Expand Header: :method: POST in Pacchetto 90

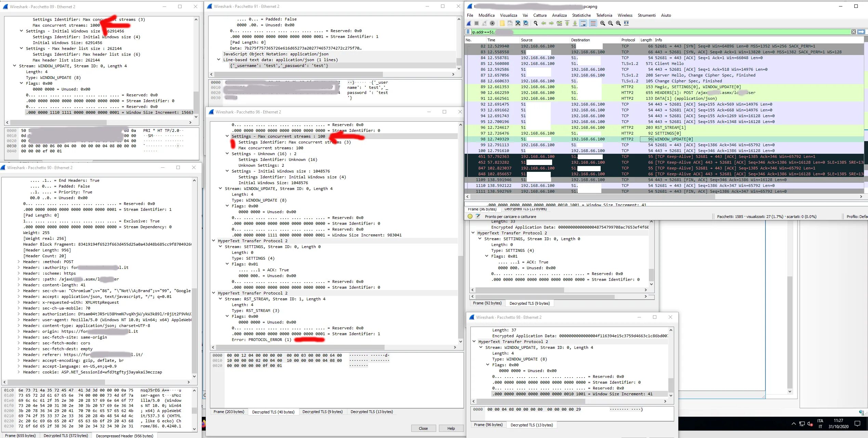point(19,262)
